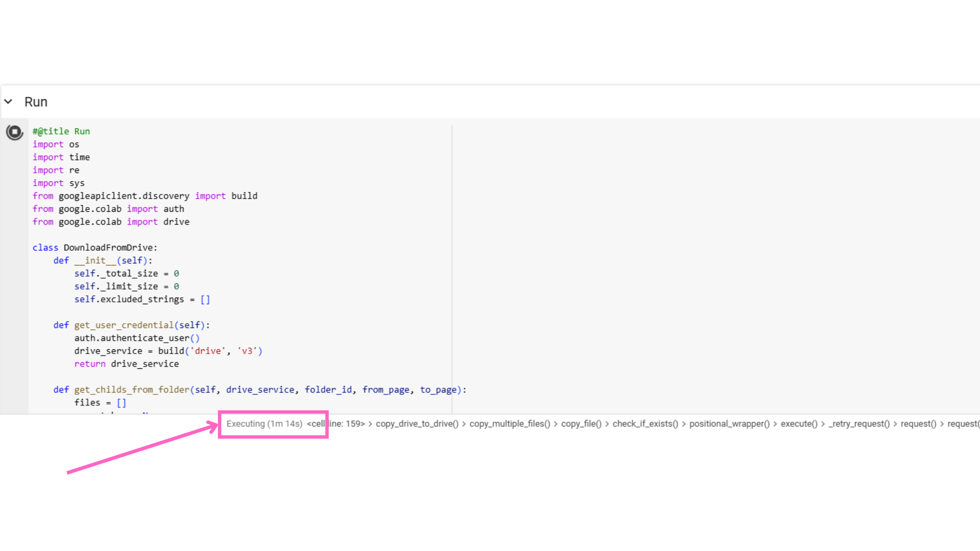Click the Executing (1m 14s) status

264,424
